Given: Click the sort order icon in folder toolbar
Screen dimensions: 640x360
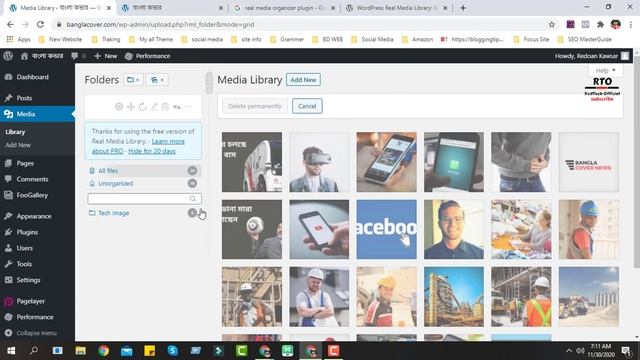Looking at the screenshot, I should pyautogui.click(x=177, y=107).
